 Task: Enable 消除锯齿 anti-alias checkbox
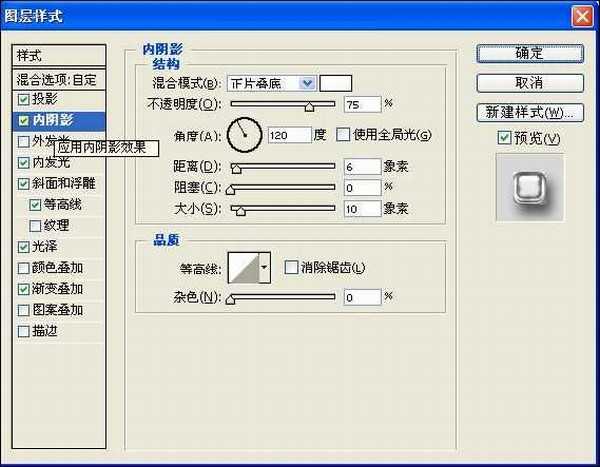(291, 267)
